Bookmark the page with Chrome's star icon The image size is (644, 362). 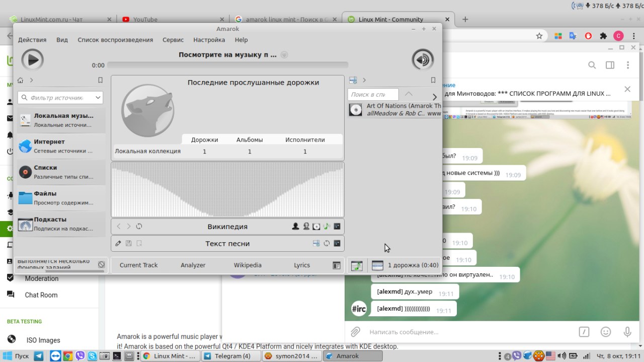(x=539, y=36)
